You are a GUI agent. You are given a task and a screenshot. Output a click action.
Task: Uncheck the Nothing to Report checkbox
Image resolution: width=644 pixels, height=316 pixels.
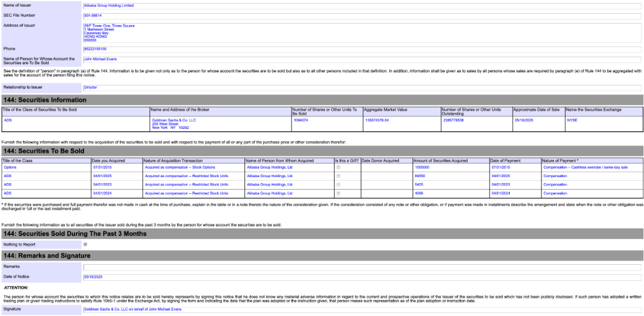coord(85,244)
